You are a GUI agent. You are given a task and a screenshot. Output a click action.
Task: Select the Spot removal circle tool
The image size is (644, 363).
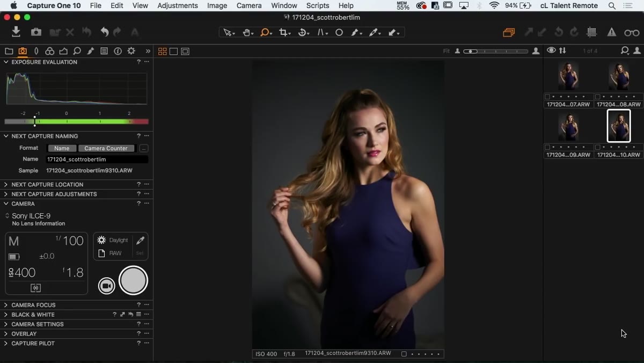click(x=339, y=33)
